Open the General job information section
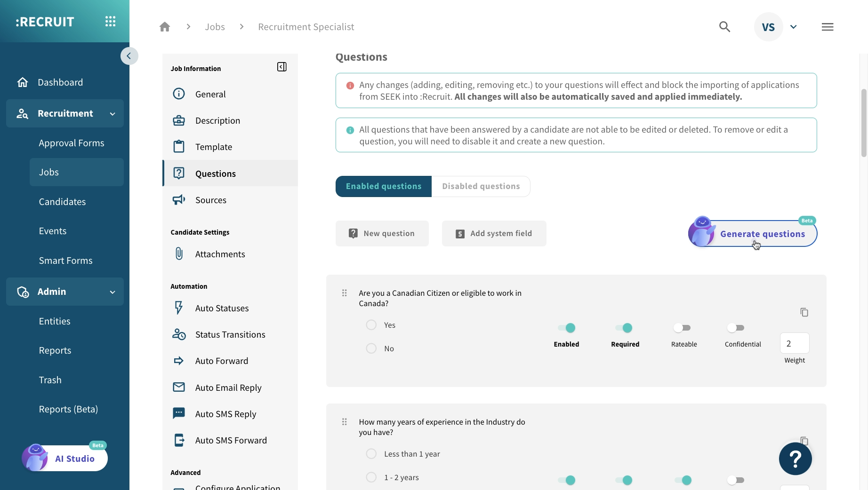 coord(210,94)
